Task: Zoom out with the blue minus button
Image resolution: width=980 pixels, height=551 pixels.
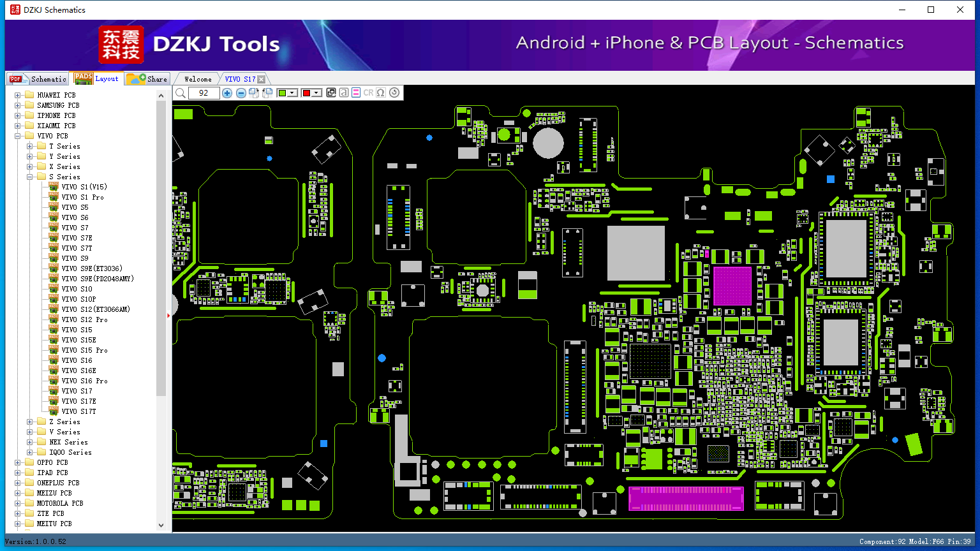Action: click(241, 93)
